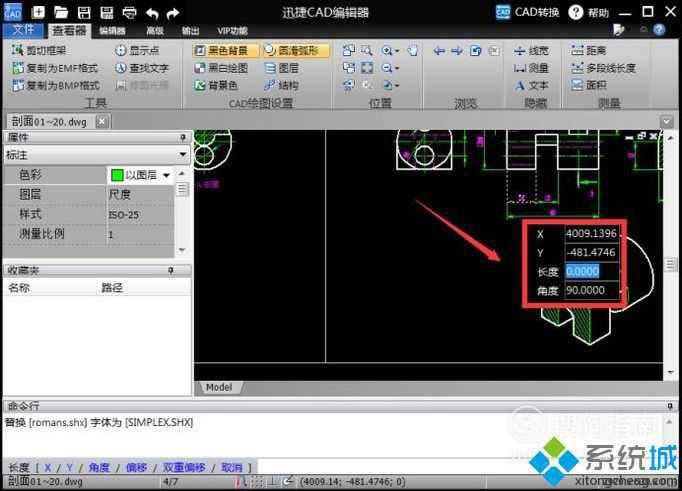Open a file with the folder icon
The height and width of the screenshot is (491, 682).
(x=61, y=12)
